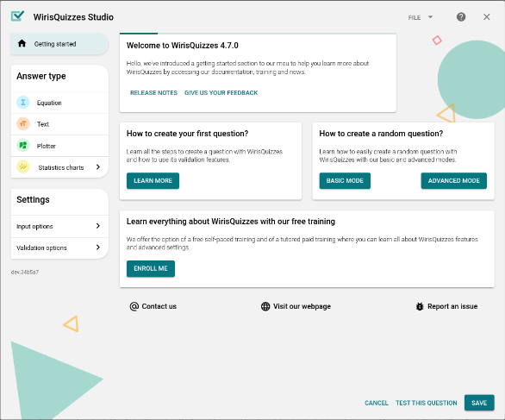The width and height of the screenshot is (505, 420).
Task: Click Test This Question
Action: tap(427, 403)
